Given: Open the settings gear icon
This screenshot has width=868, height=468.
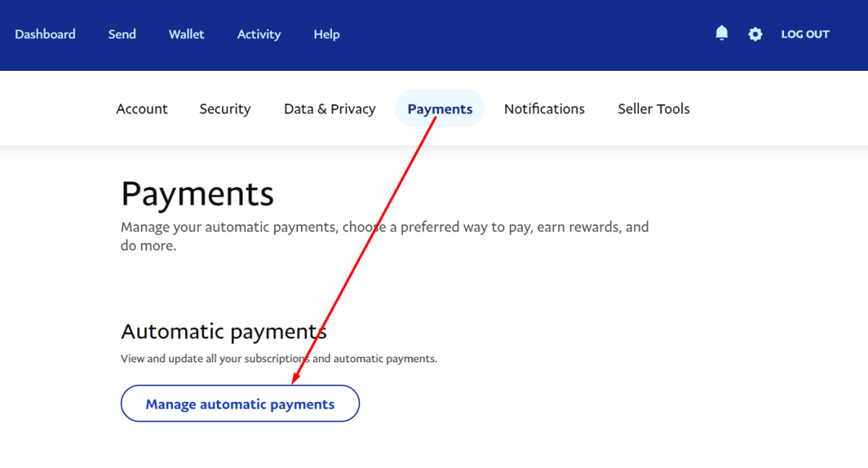Looking at the screenshot, I should point(755,34).
